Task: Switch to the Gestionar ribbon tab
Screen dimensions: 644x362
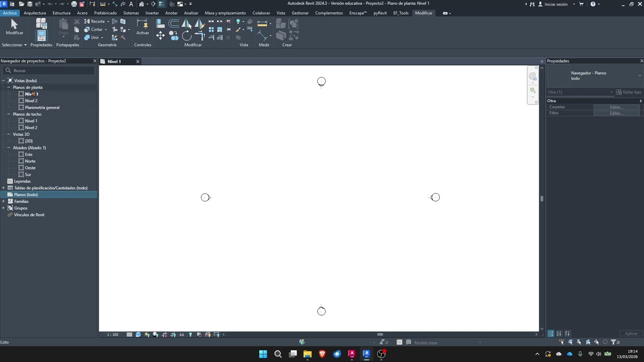Action: coord(300,13)
